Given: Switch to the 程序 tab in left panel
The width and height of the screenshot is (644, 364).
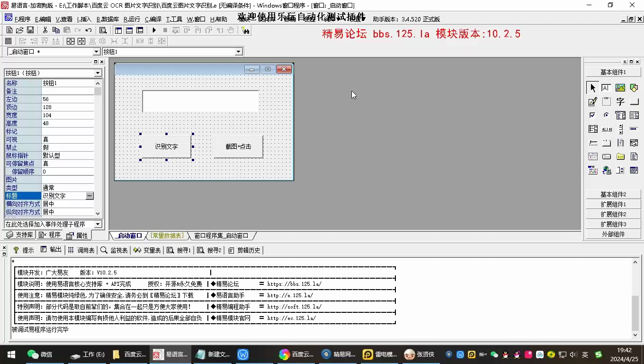Looking at the screenshot, I should click(x=50, y=235).
